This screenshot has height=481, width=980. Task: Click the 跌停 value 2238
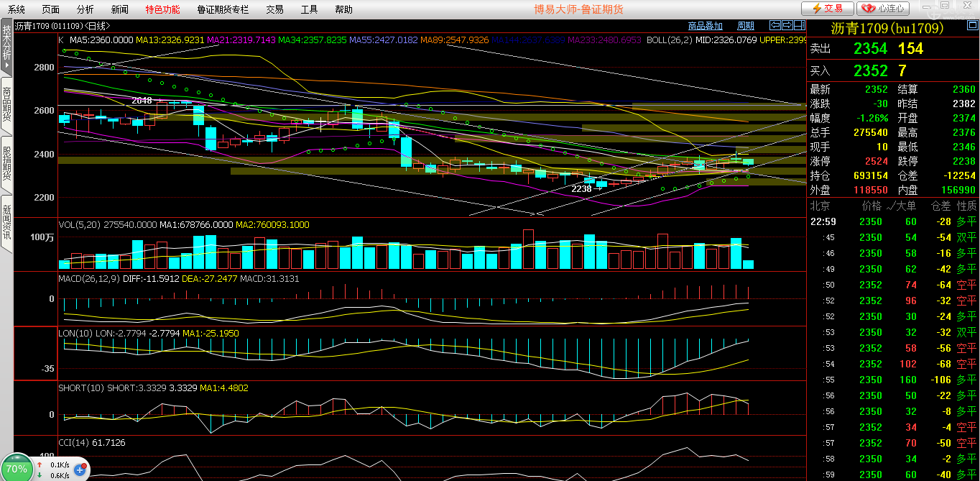click(x=963, y=161)
